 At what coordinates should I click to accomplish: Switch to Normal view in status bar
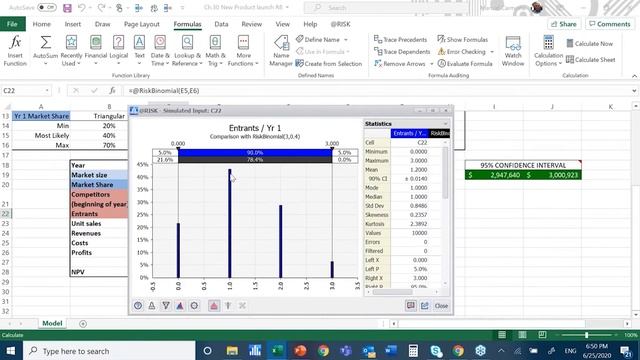click(502, 335)
